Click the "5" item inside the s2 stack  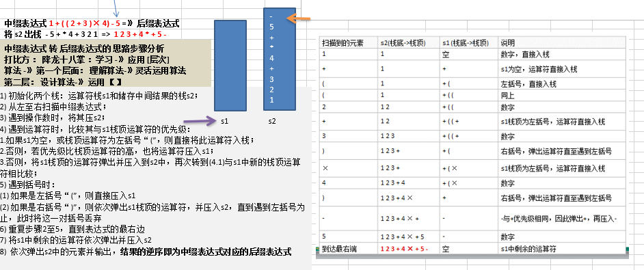pos(272,27)
